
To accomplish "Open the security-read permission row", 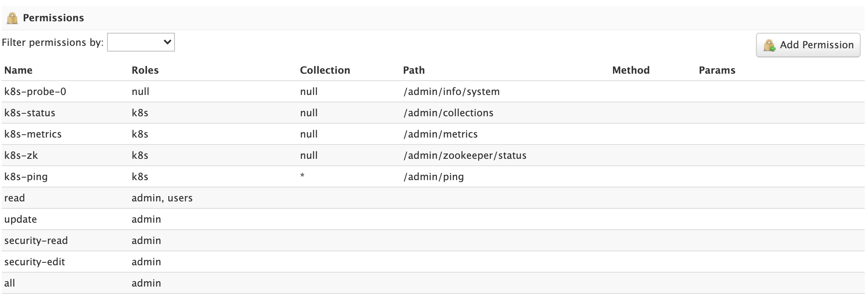I will pos(36,241).
